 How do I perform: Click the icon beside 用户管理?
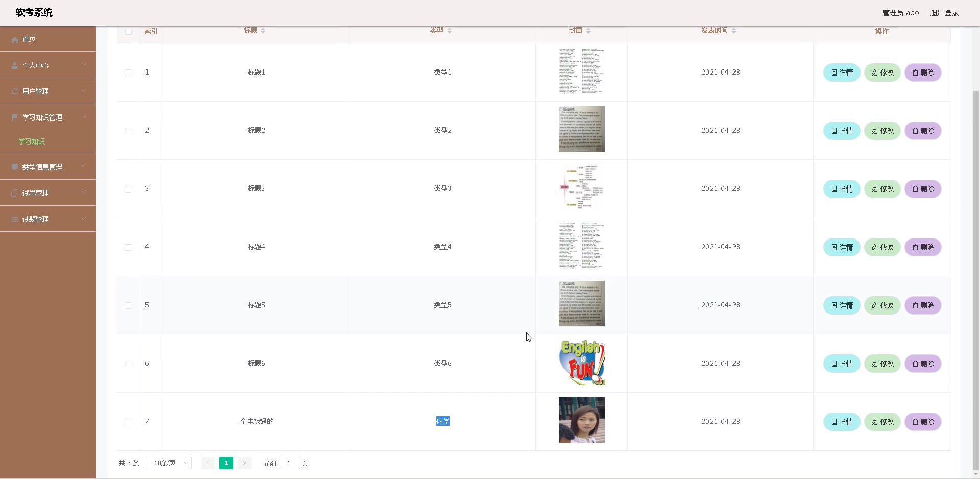pyautogui.click(x=15, y=91)
